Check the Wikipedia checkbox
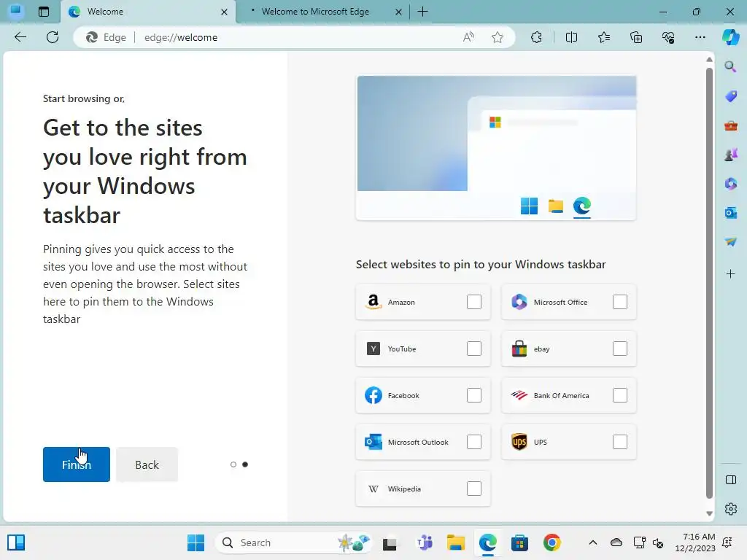Screen dimensions: 747x560 coord(474,488)
